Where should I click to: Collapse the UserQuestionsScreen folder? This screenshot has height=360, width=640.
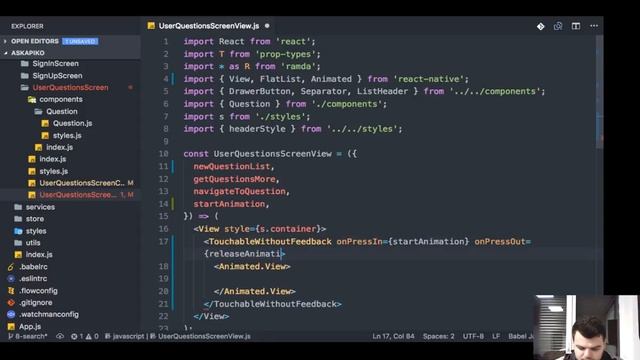click(70, 88)
